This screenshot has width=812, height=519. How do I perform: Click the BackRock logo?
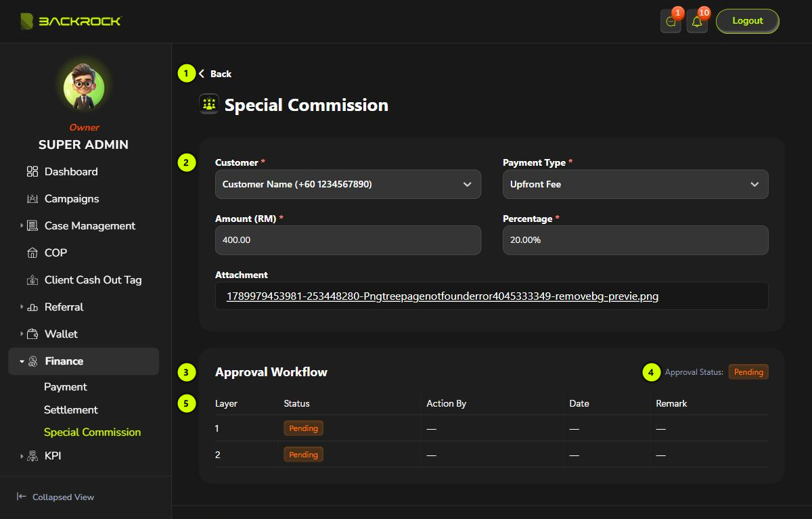(70, 21)
